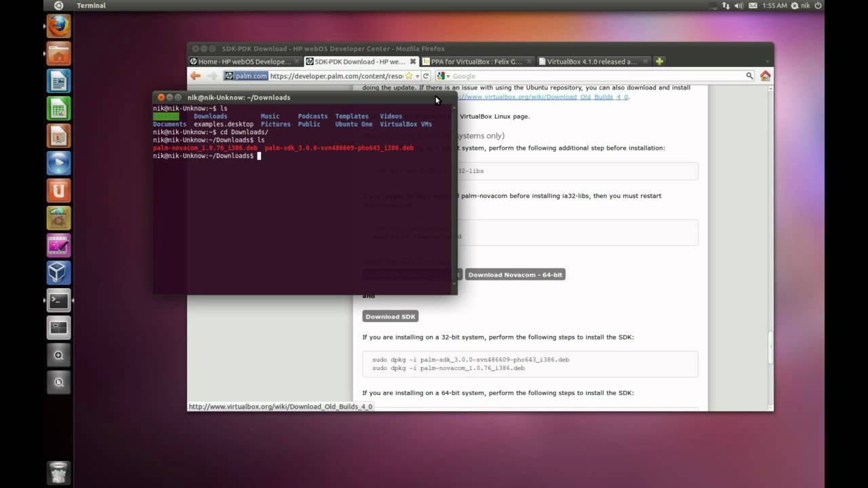The image size is (868, 488).
Task: Click into the Firefox URL address field
Action: tap(336, 76)
